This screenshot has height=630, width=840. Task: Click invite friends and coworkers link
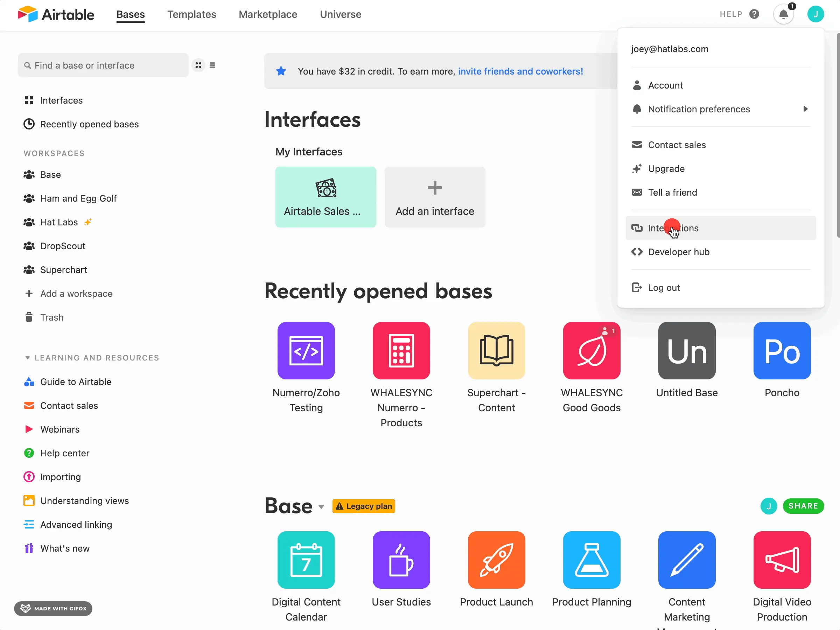click(520, 71)
